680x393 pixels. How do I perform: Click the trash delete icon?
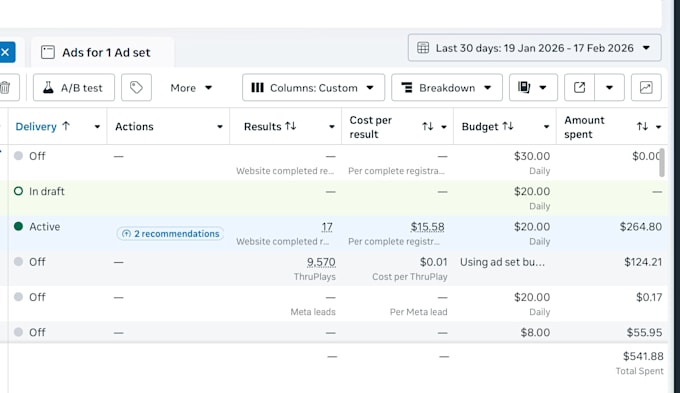coord(6,88)
